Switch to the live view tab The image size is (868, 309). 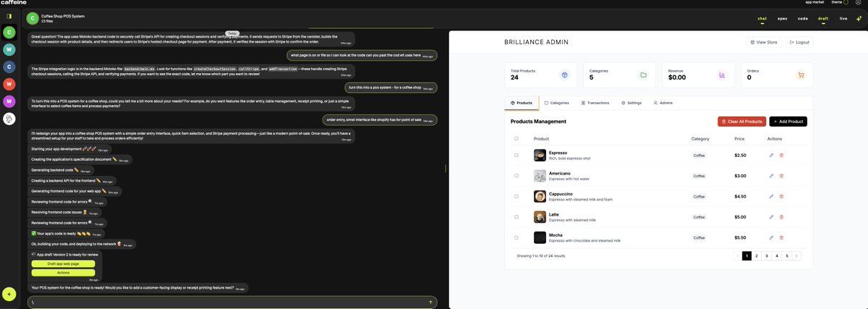(x=843, y=18)
